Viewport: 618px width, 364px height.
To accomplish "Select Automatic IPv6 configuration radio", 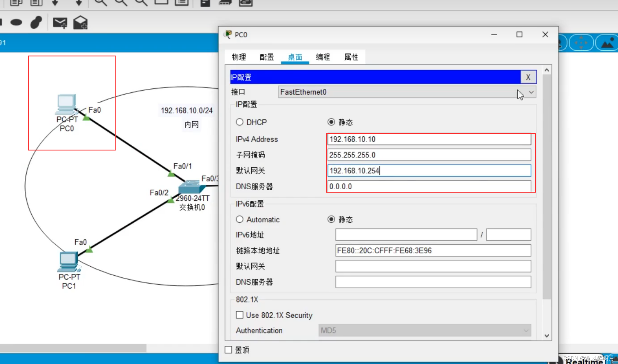I will pyautogui.click(x=240, y=219).
